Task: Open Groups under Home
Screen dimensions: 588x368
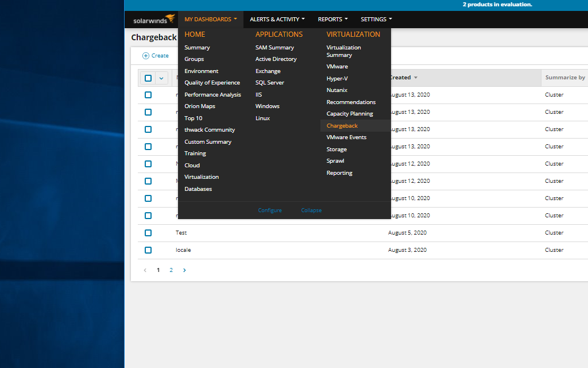Action: (x=194, y=59)
